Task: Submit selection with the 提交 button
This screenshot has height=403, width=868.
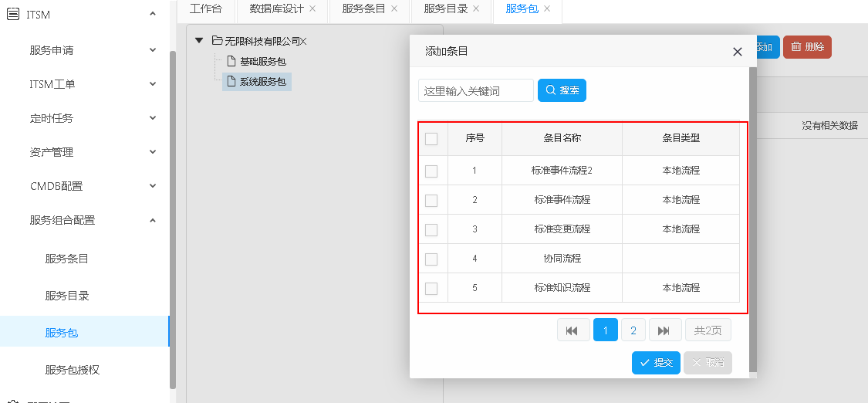Action: 656,363
